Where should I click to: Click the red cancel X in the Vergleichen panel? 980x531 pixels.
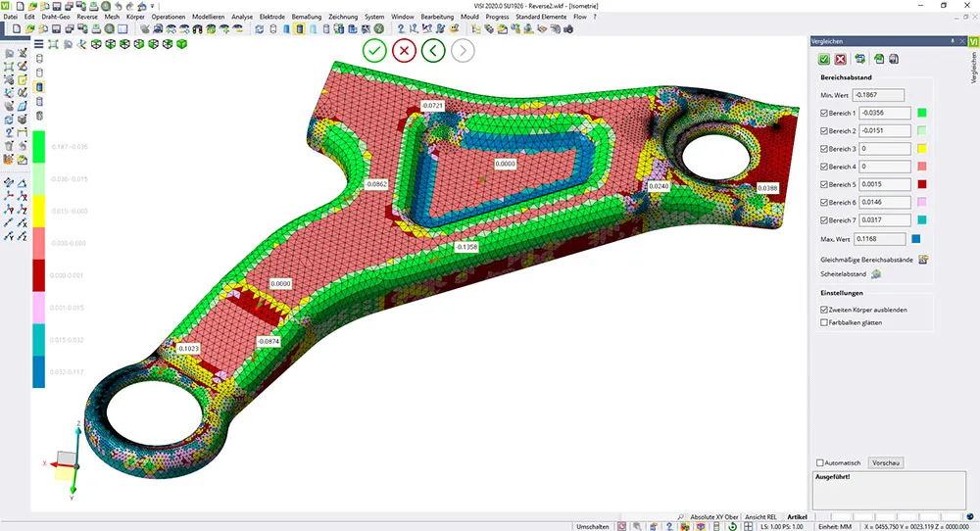(840, 60)
